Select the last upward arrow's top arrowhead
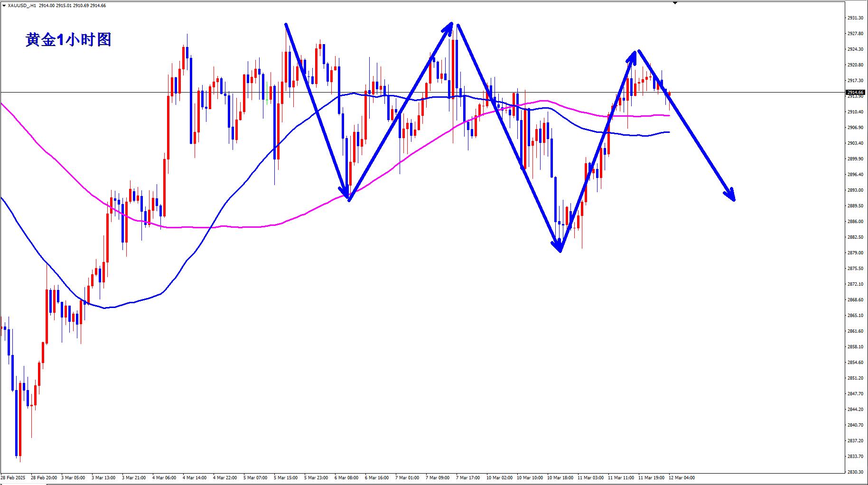 (x=633, y=55)
